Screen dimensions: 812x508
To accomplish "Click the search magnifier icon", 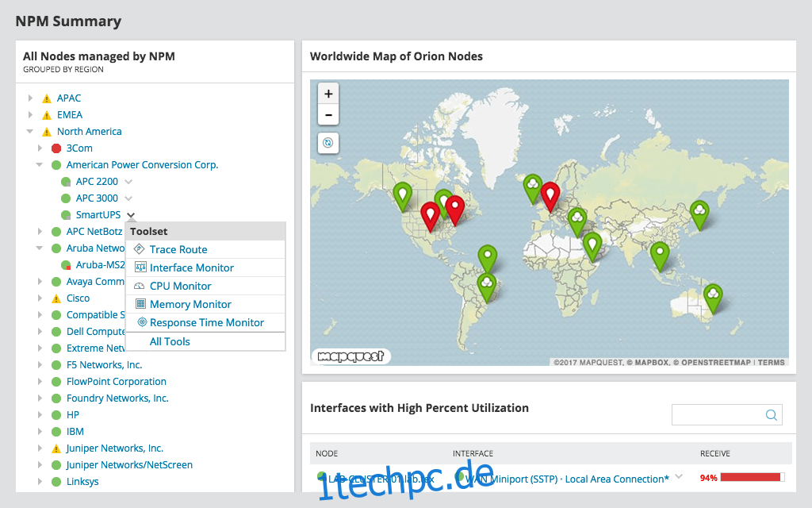I will 771,414.
